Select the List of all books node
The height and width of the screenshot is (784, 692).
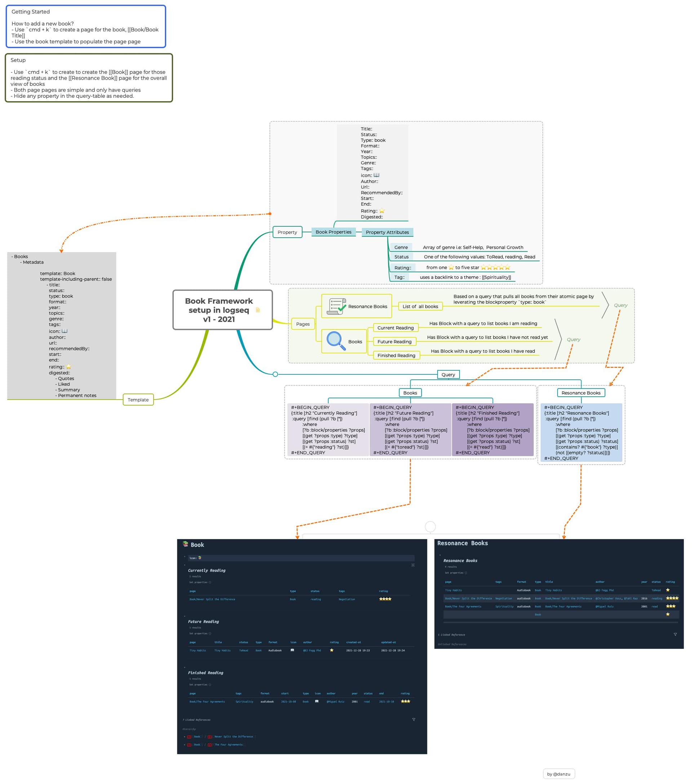click(420, 307)
